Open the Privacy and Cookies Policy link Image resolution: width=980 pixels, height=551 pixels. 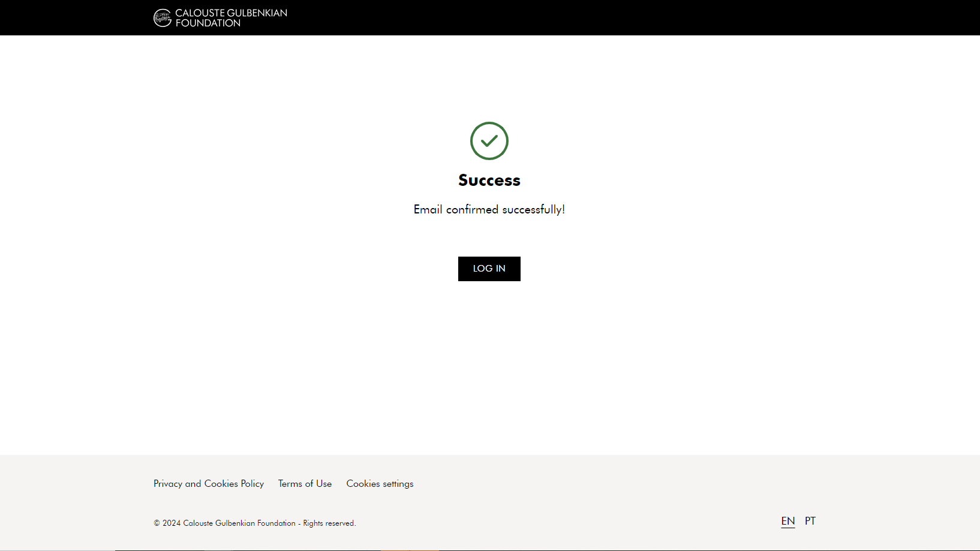(x=209, y=484)
